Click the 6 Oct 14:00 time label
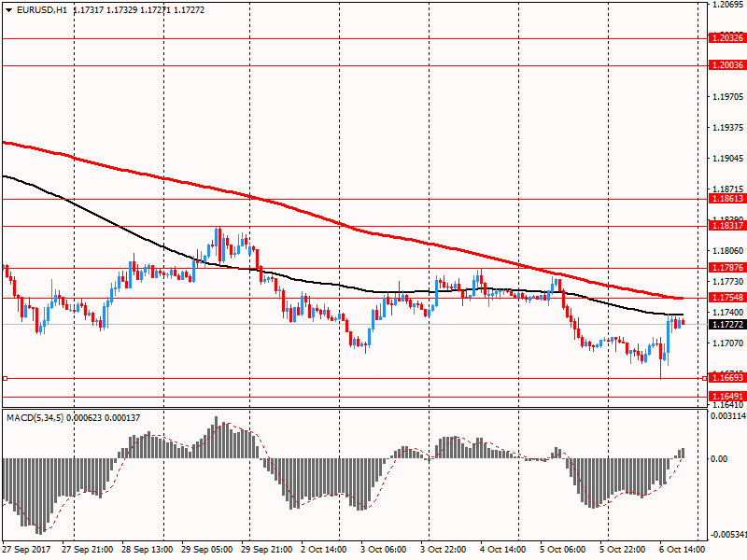 (x=683, y=550)
